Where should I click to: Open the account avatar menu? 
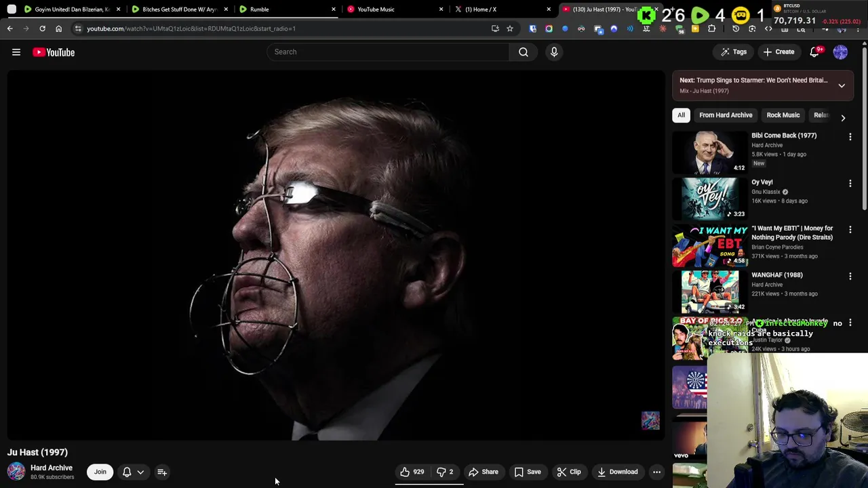pos(840,52)
